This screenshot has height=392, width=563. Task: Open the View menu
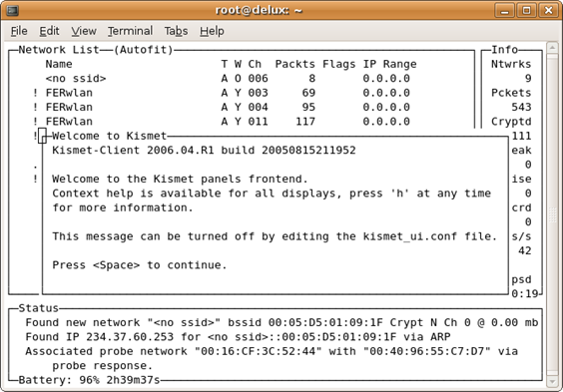coord(84,31)
